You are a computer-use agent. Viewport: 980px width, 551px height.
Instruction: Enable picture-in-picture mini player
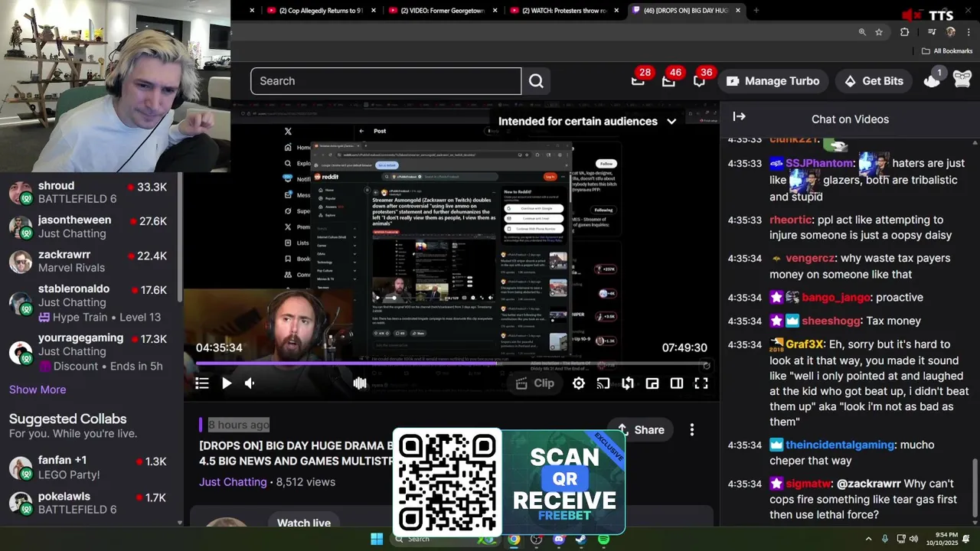tap(652, 383)
